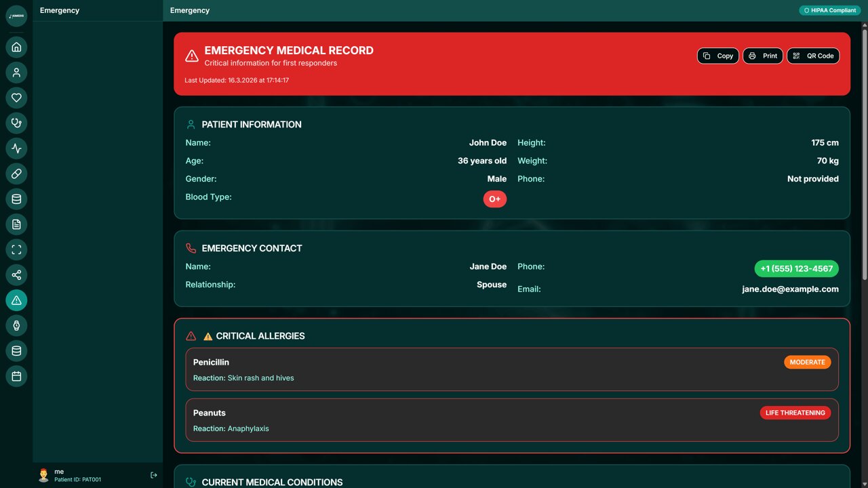868x488 pixels.
Task: Open the smartwatch wearables icon
Action: coord(16,326)
